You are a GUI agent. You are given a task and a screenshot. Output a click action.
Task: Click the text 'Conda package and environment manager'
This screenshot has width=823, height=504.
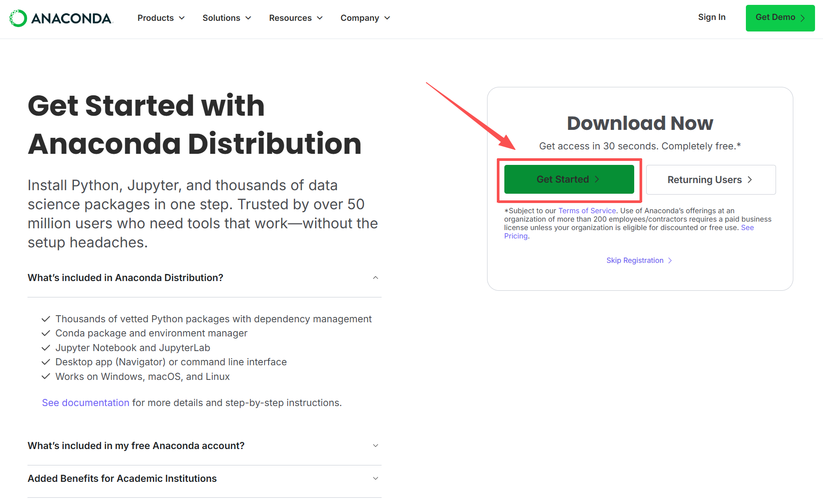[151, 333]
